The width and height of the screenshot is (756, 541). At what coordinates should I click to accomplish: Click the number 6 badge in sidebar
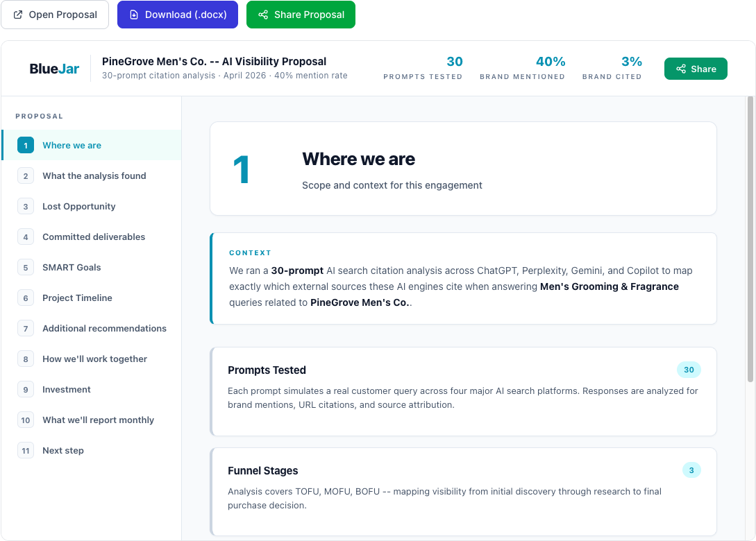click(26, 298)
